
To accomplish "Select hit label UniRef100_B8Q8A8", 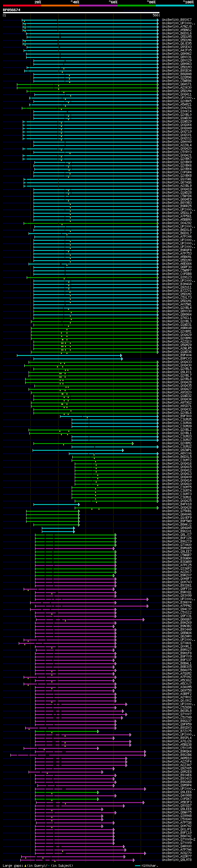I will click(x=177, y=74).
